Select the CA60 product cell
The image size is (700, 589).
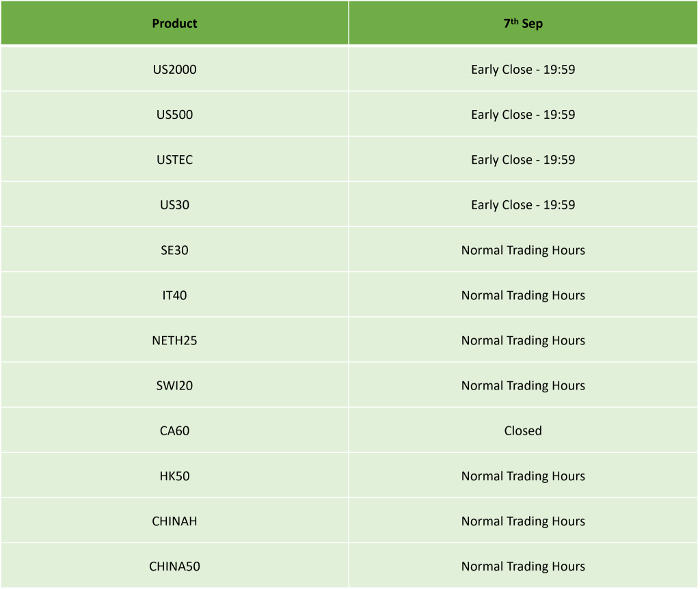point(174,430)
